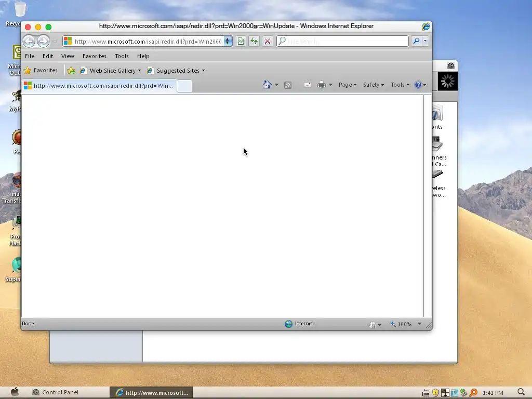Open the recent pages dropdown next to Forward
532x399 pixels.
55,42
